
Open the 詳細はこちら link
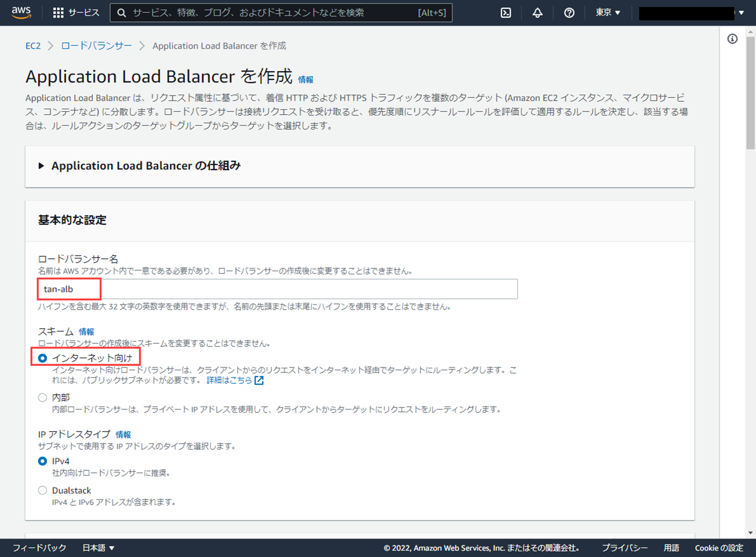click(230, 381)
